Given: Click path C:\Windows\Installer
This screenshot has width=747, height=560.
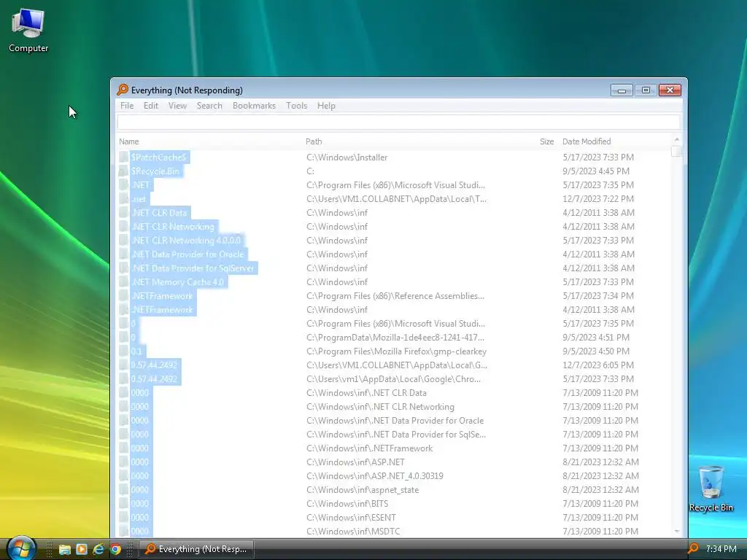Looking at the screenshot, I should point(347,157).
